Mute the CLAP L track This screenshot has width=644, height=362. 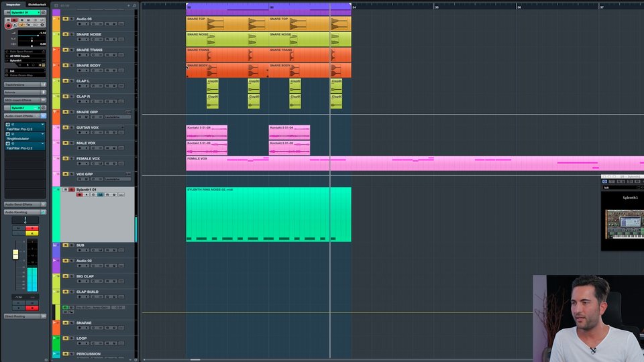[x=65, y=81]
